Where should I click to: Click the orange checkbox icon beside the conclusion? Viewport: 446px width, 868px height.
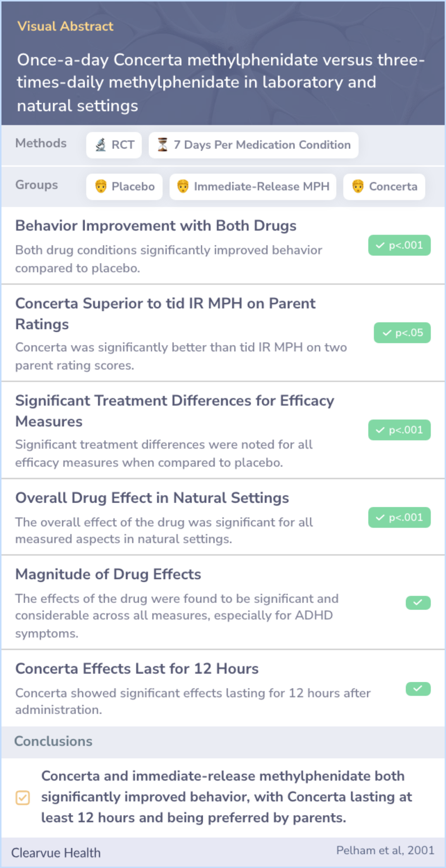(23, 797)
